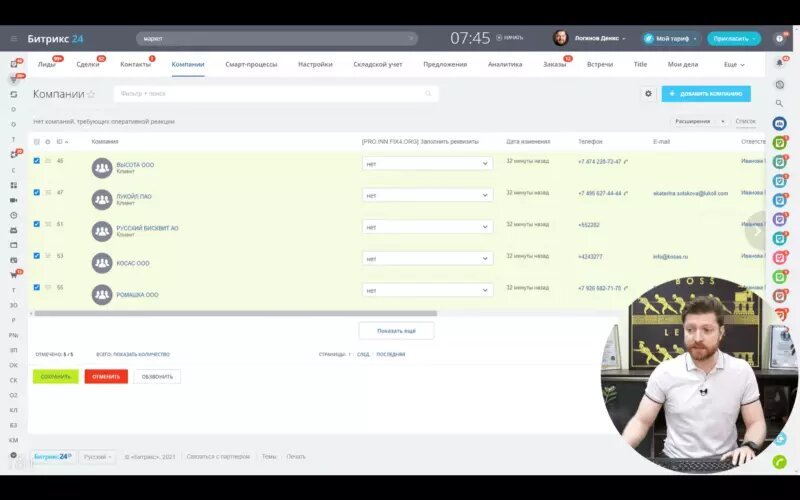Click the Показать количество link
Viewport: 800px width, 500px height.
[x=141, y=354]
